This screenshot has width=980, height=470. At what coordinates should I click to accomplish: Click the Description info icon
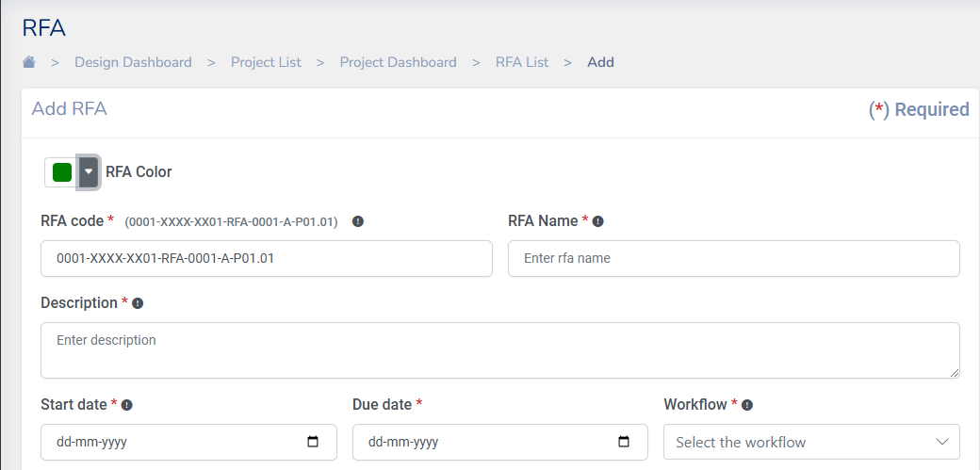pyautogui.click(x=138, y=303)
